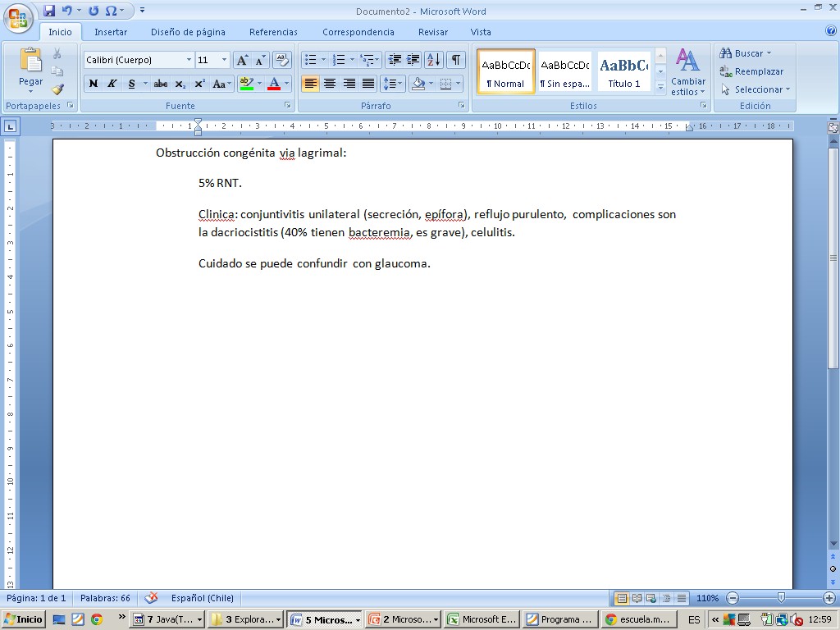Open the Diseño de página tab
The image size is (840, 630).
188,32
